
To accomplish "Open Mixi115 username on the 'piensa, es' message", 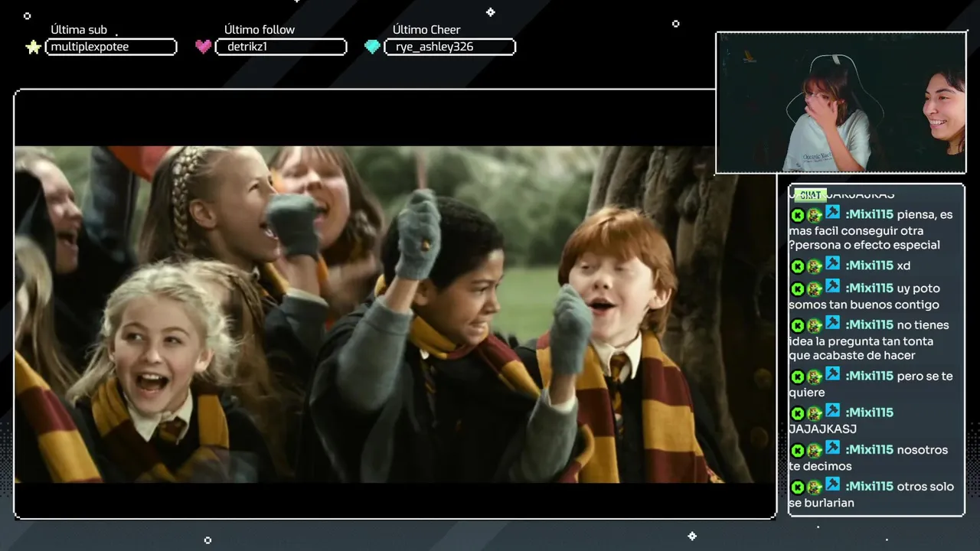I will coord(869,215).
